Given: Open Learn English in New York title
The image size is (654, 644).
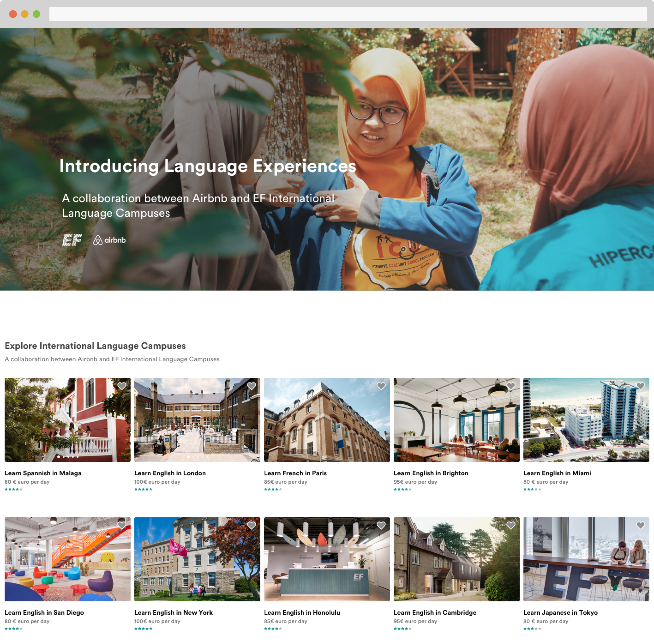Looking at the screenshot, I should 174,612.
